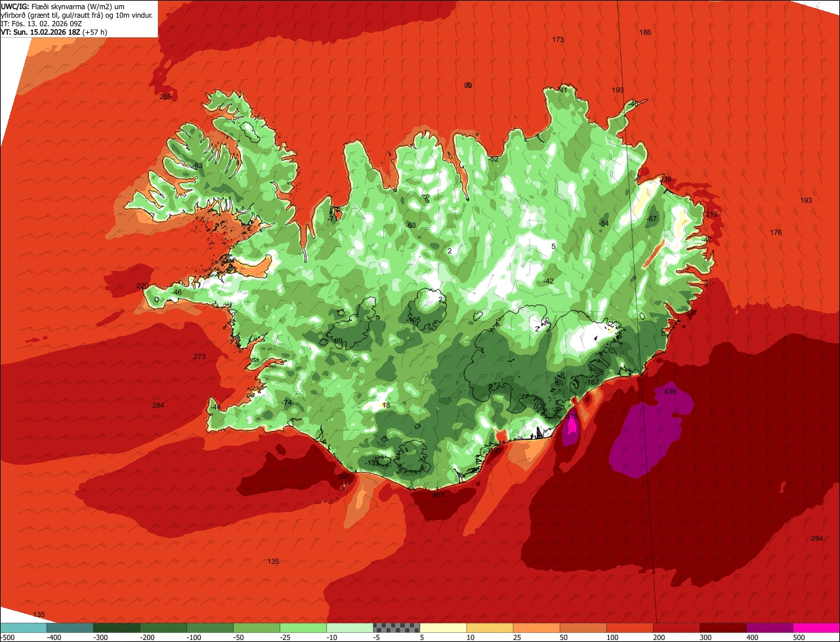Click the value "173" over the northern sea
The height and width of the screenshot is (642, 840).
point(558,39)
